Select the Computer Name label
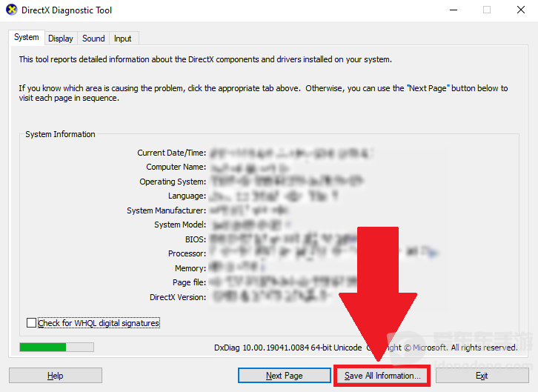Image resolution: width=538 pixels, height=392 pixels. [x=176, y=167]
